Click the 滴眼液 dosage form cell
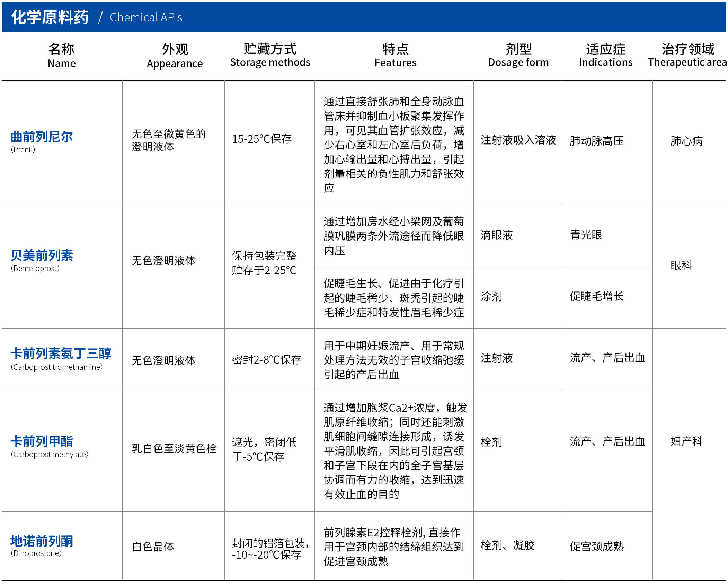728x585 pixels. click(496, 235)
